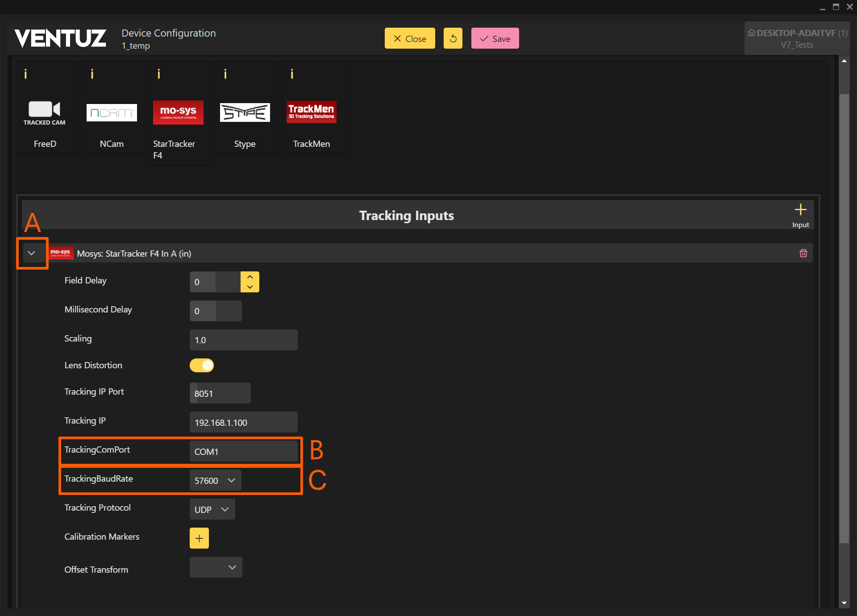The width and height of the screenshot is (857, 616).
Task: Open the Tracking Protocol UDP dropdown
Action: 212,509
